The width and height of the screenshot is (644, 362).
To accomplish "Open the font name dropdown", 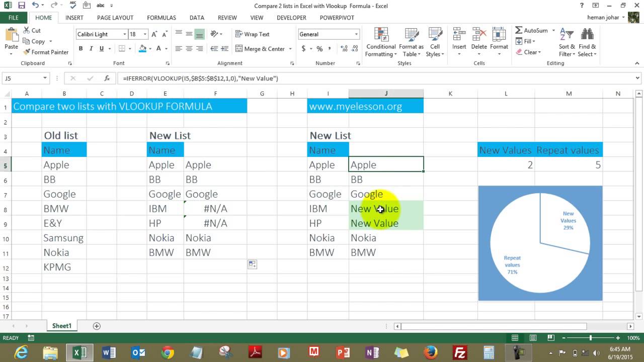I will pyautogui.click(x=125, y=34).
